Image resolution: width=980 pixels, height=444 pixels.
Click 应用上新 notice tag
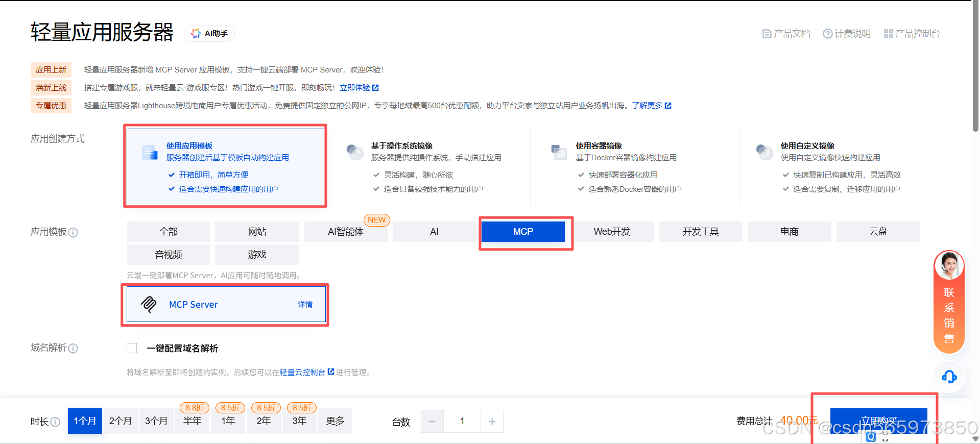51,70
